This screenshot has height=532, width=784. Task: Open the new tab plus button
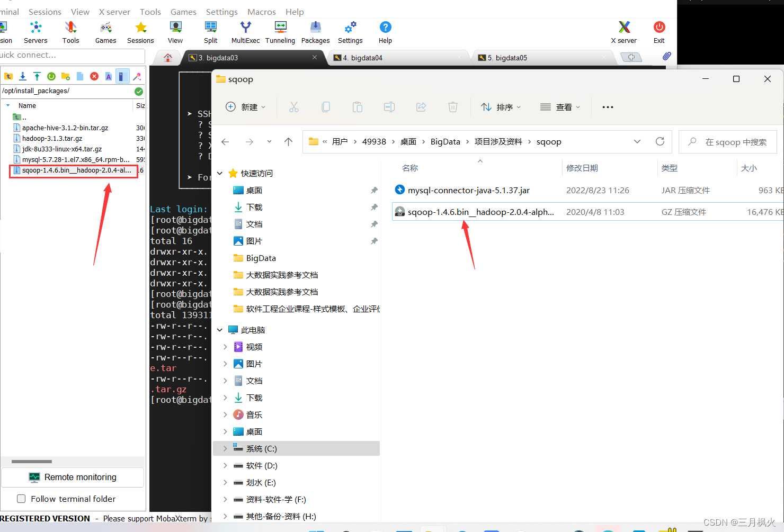pos(631,57)
